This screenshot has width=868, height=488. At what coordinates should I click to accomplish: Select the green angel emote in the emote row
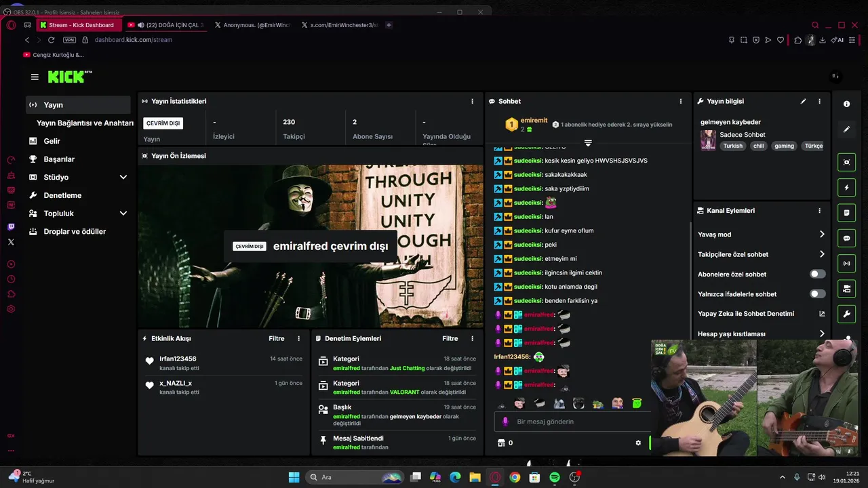pyautogui.click(x=637, y=403)
